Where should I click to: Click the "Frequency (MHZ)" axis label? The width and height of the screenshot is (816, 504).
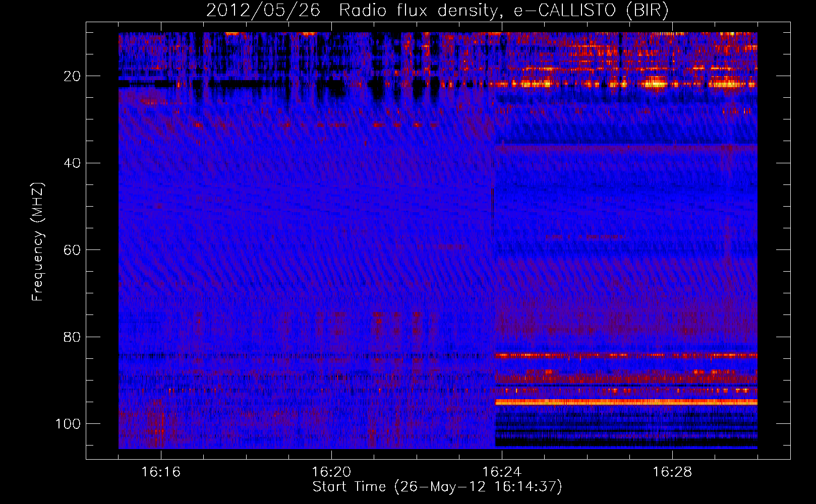click(x=38, y=242)
